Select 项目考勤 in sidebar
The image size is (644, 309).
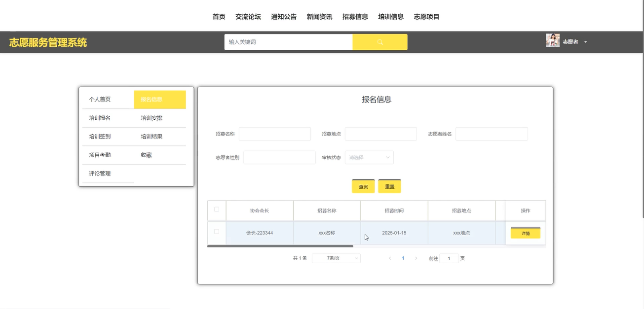(100, 155)
